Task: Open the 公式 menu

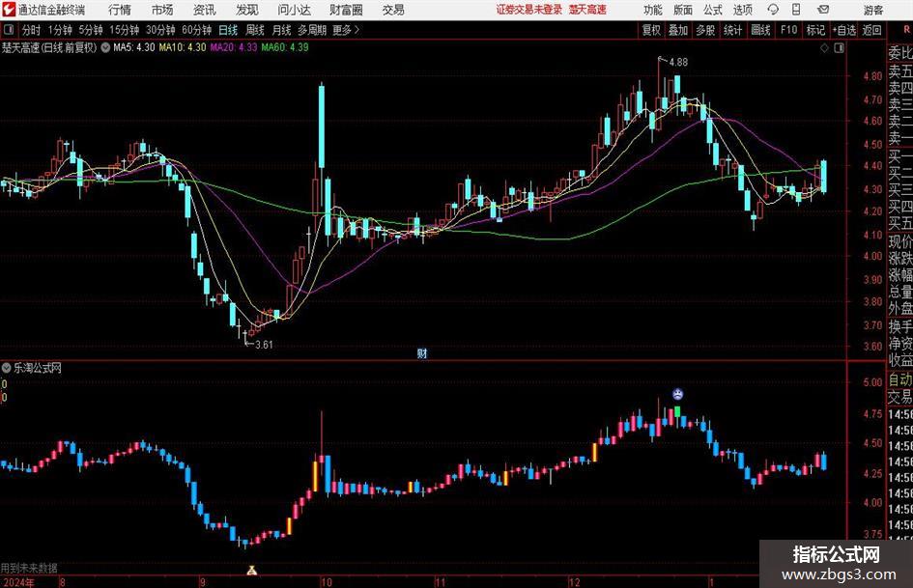Action: [x=713, y=10]
